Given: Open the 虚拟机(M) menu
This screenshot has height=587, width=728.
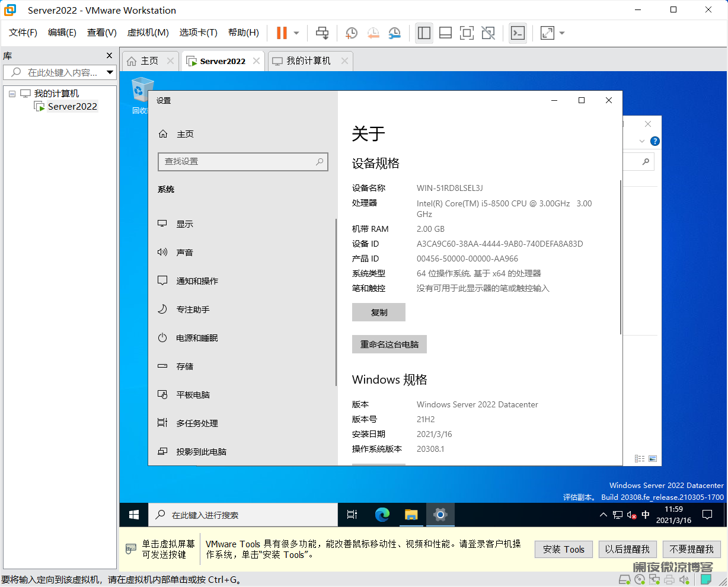Looking at the screenshot, I should tap(146, 33).
